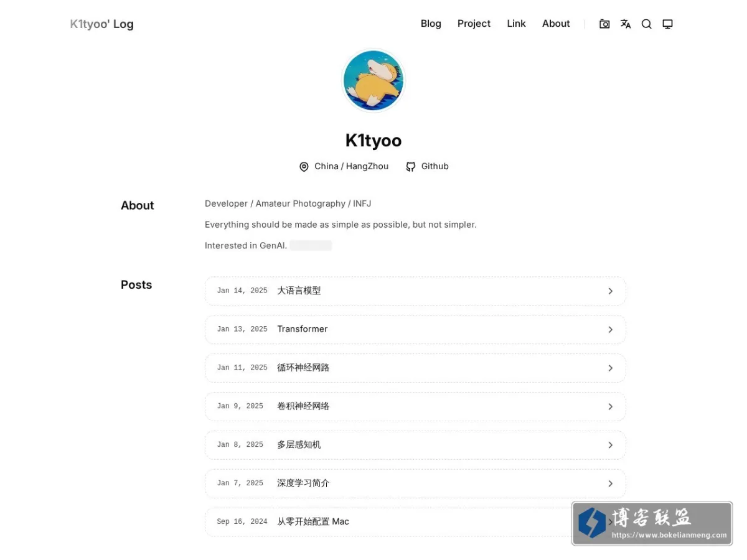Open the 大语言模型 post
747x560 pixels.
click(x=415, y=291)
